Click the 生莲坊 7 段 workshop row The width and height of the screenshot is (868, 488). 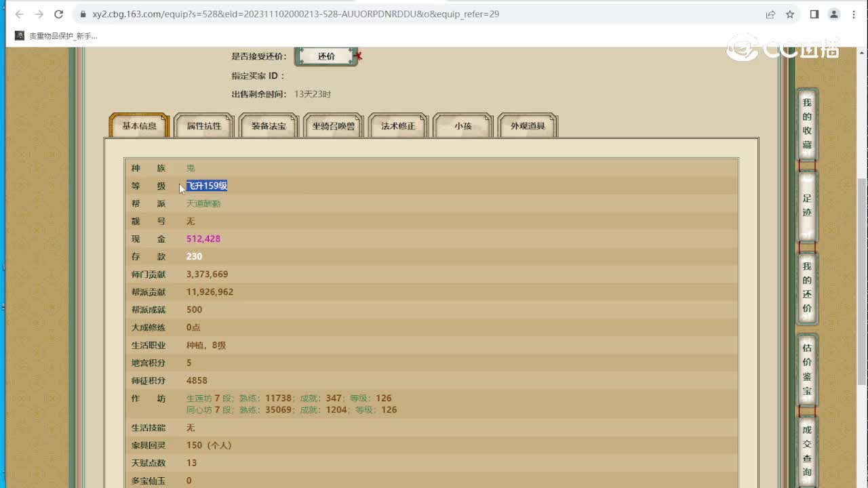point(289,398)
